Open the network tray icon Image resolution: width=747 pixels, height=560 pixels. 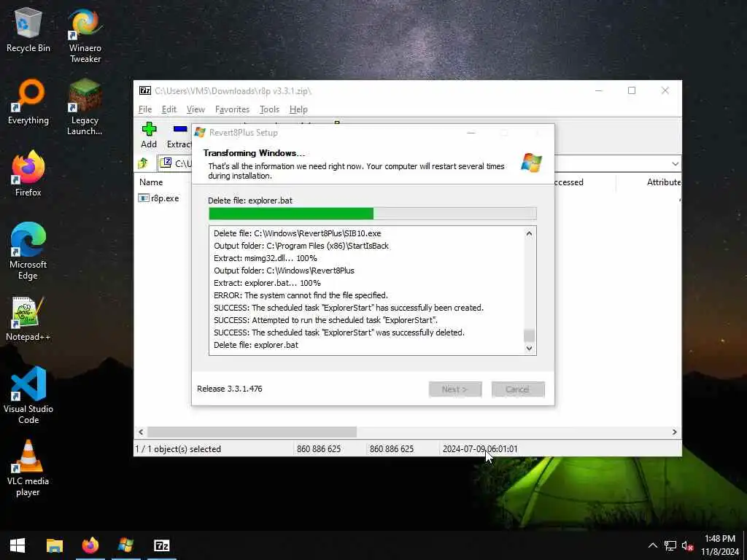click(x=670, y=545)
